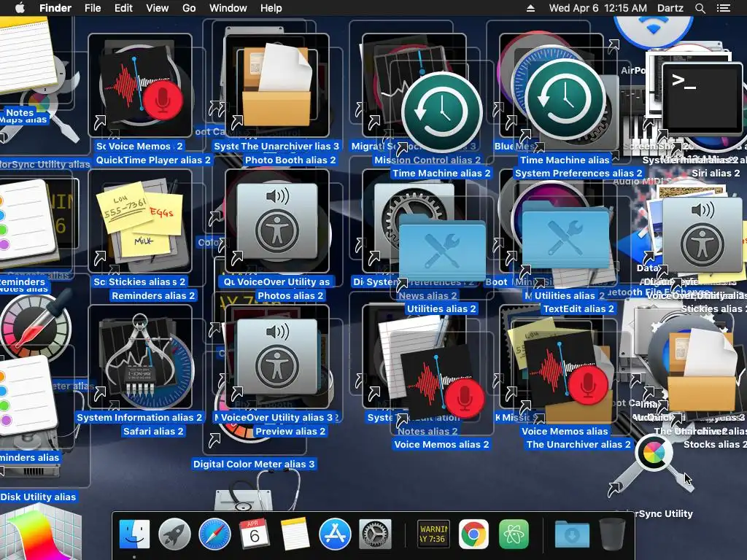This screenshot has width=747, height=560.
Task: Select the 'Stocks alias 2' label
Action: [x=715, y=444]
